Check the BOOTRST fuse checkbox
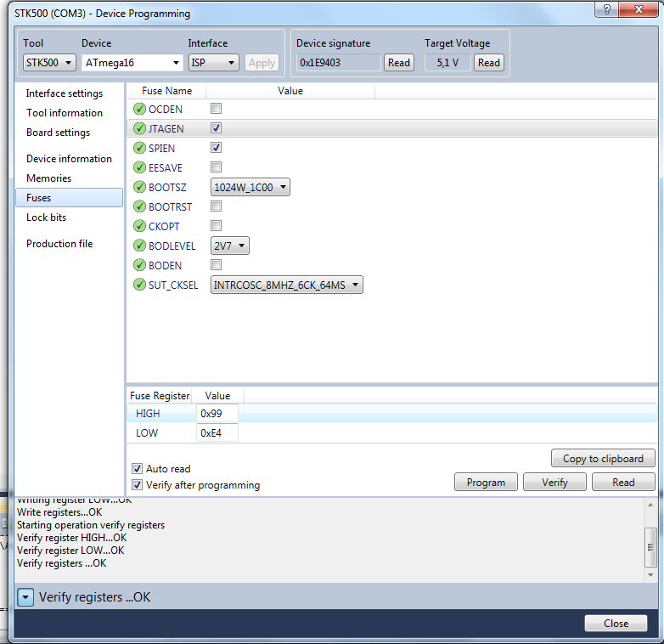 coord(216,206)
